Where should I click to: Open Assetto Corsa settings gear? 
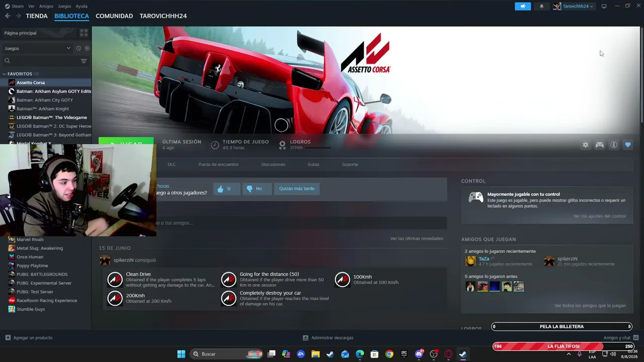click(x=586, y=145)
